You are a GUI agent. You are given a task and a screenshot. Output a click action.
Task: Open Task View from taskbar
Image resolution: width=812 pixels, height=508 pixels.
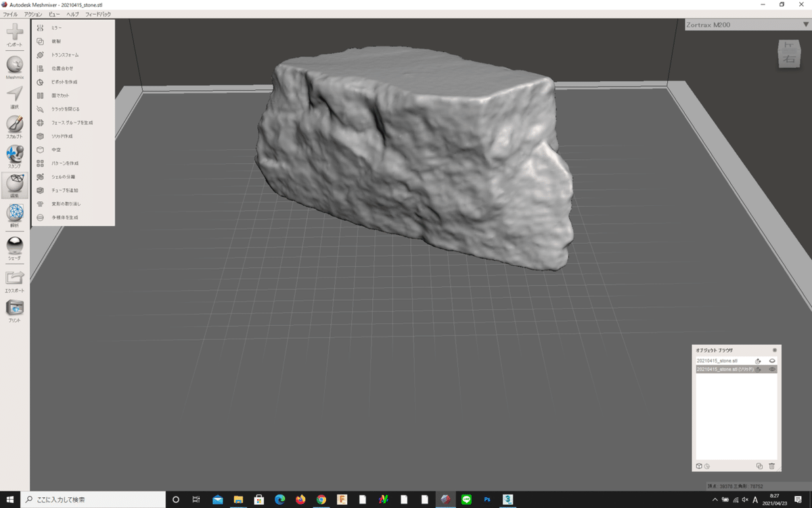(x=196, y=499)
